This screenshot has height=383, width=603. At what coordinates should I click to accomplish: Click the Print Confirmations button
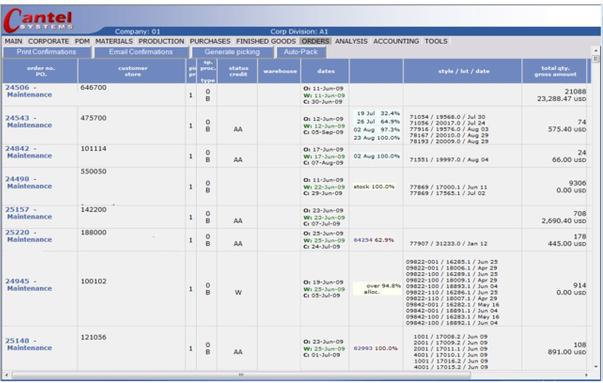47,52
